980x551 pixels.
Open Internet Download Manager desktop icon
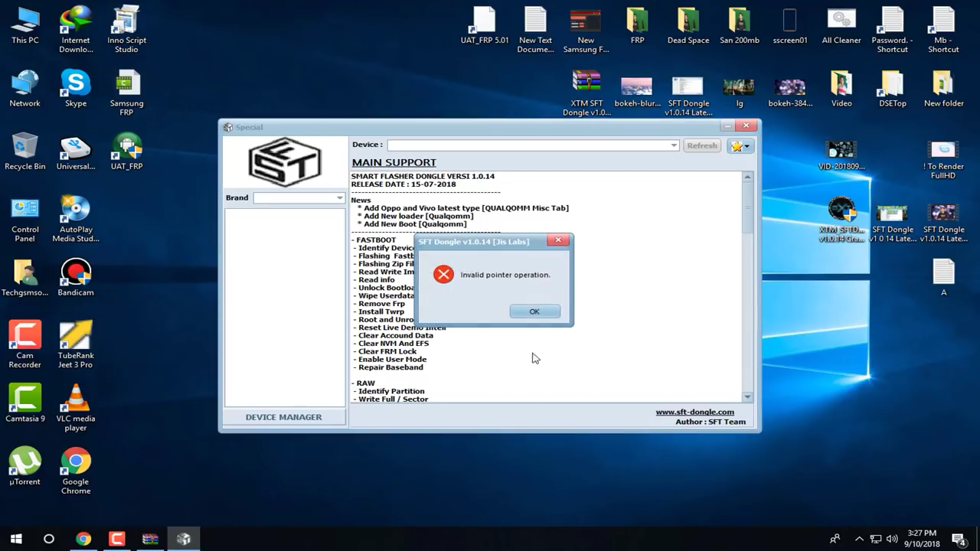[76, 30]
